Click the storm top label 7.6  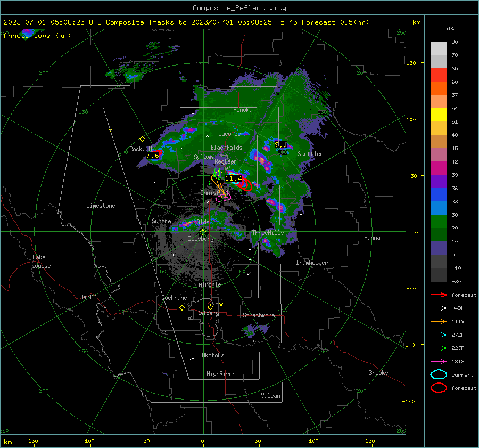153,156
